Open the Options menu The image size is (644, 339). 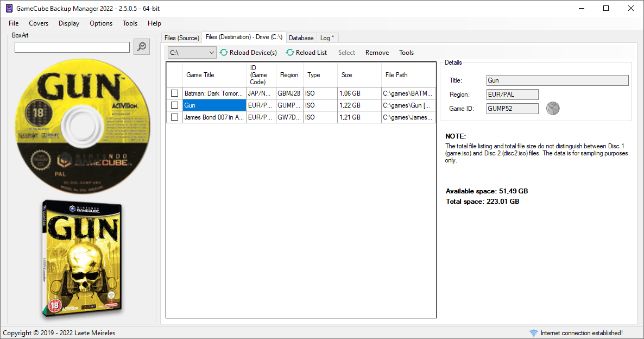coord(101,23)
